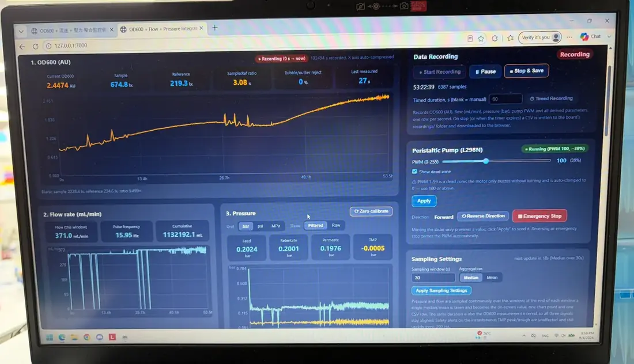Close the Flow Pressure Integration tab
This screenshot has height=364, width=634.
click(201, 28)
